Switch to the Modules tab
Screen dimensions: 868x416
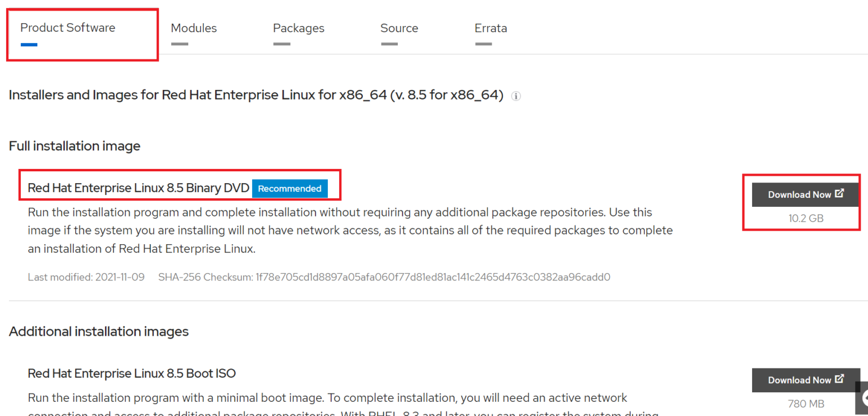[194, 28]
